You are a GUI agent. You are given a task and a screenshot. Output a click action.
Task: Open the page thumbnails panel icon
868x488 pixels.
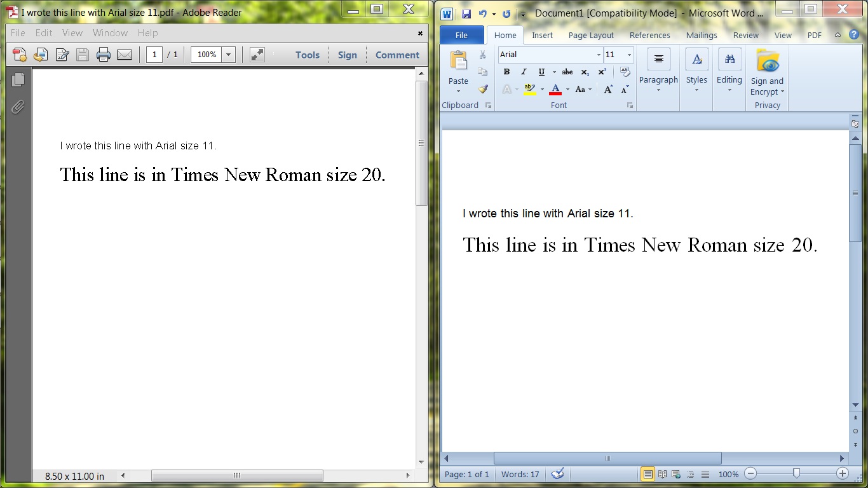(18, 79)
